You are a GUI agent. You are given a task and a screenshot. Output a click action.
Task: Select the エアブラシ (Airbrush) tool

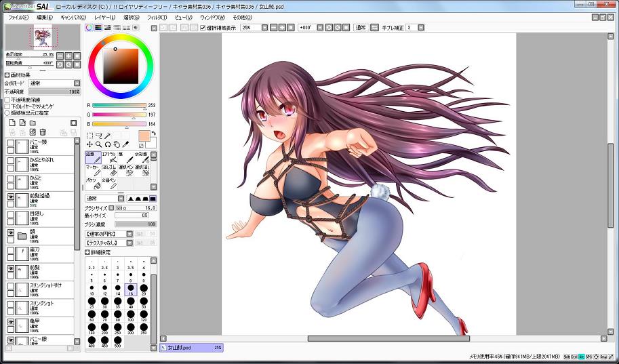[x=110, y=157]
